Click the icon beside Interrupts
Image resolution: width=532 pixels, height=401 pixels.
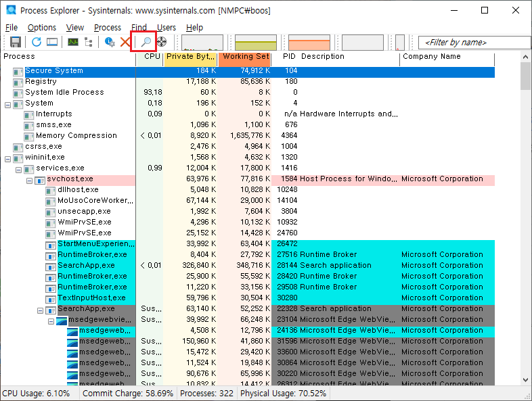coord(29,115)
